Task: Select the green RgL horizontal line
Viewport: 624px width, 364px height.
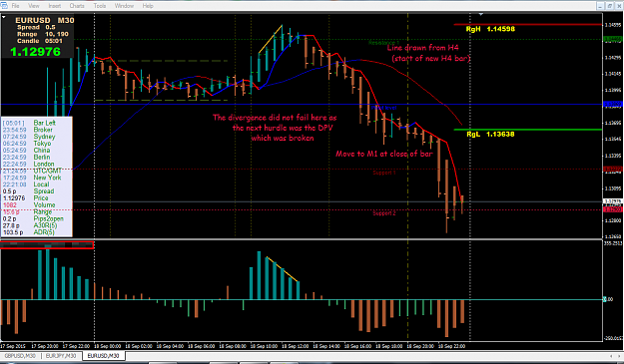Action: pyautogui.click(x=528, y=130)
